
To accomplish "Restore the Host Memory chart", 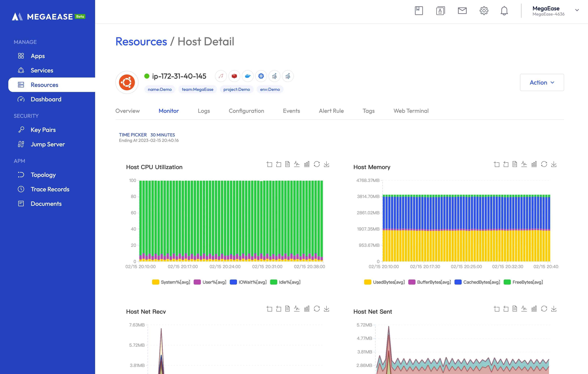I will (x=544, y=164).
